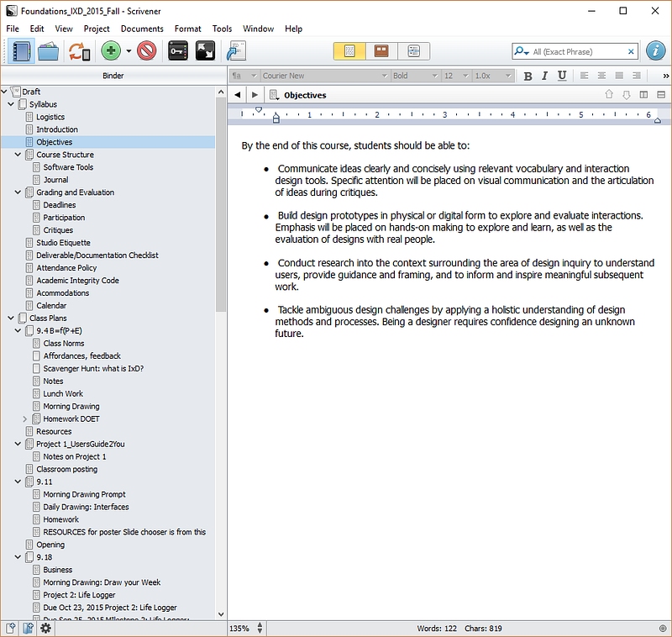The height and width of the screenshot is (637, 672).
Task: Open the font size 12 dropdown
Action: click(x=456, y=76)
